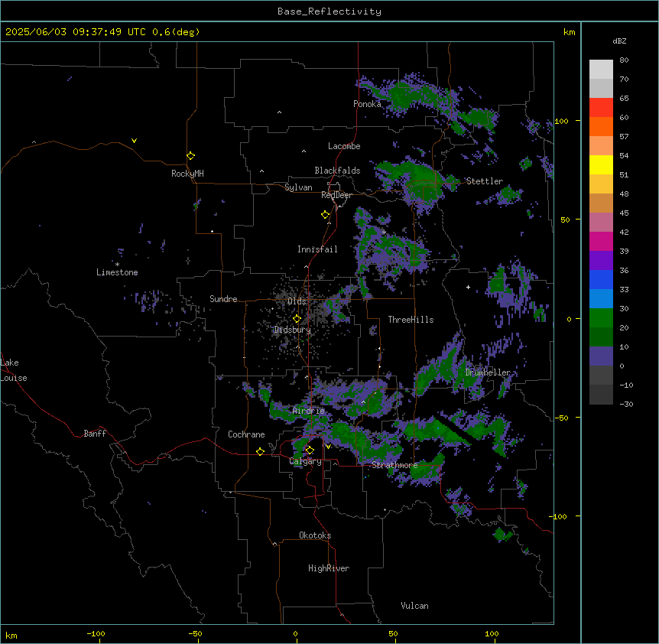Screen dimensions: 659x644
Task: Click the Calgary city label
Action: [306, 461]
